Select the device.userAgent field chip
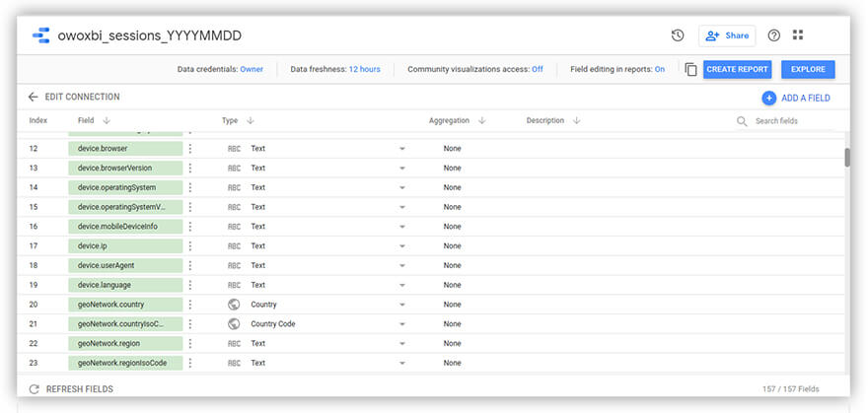 click(x=125, y=265)
